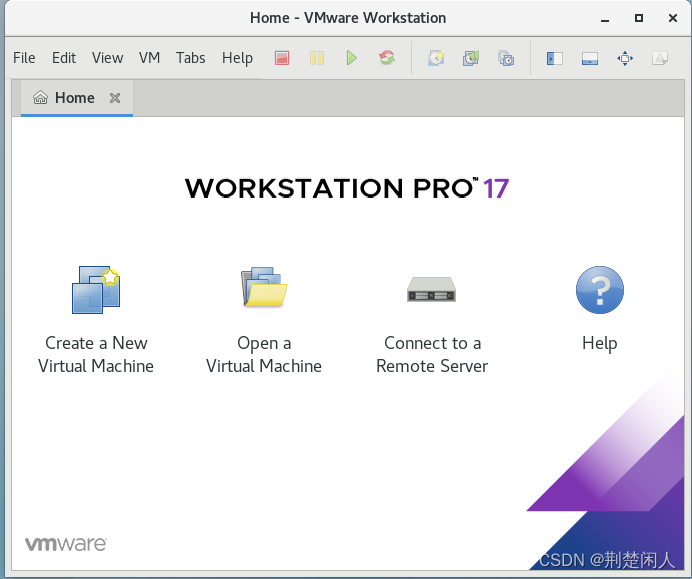This screenshot has width=692, height=579.
Task: Click the Restart guest toolbar icon
Action: click(387, 58)
